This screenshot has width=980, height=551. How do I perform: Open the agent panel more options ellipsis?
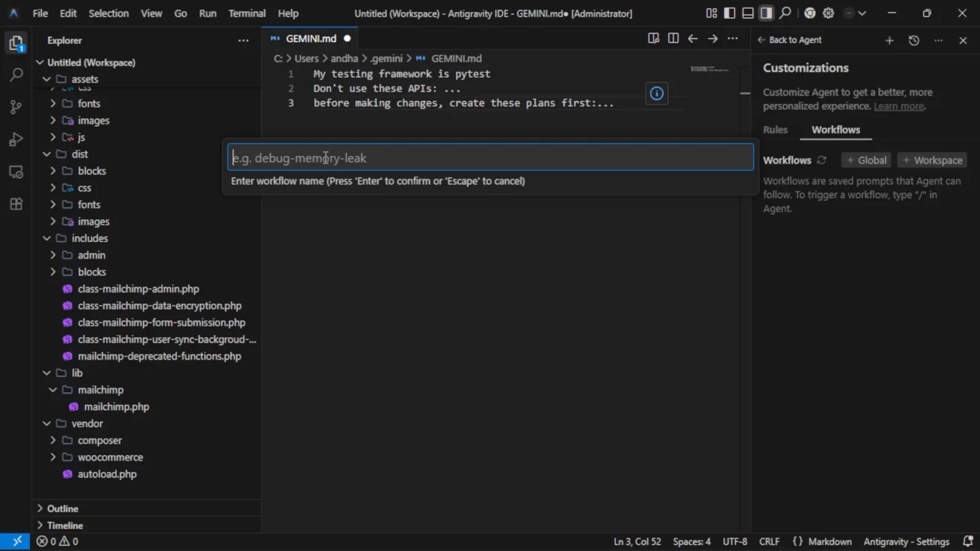click(x=938, y=40)
